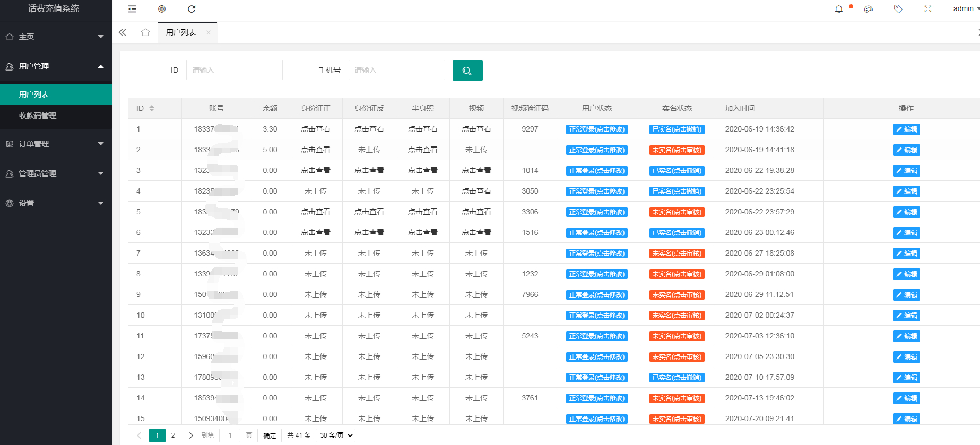Open the 30 条/页 page size dropdown

pyautogui.click(x=335, y=435)
